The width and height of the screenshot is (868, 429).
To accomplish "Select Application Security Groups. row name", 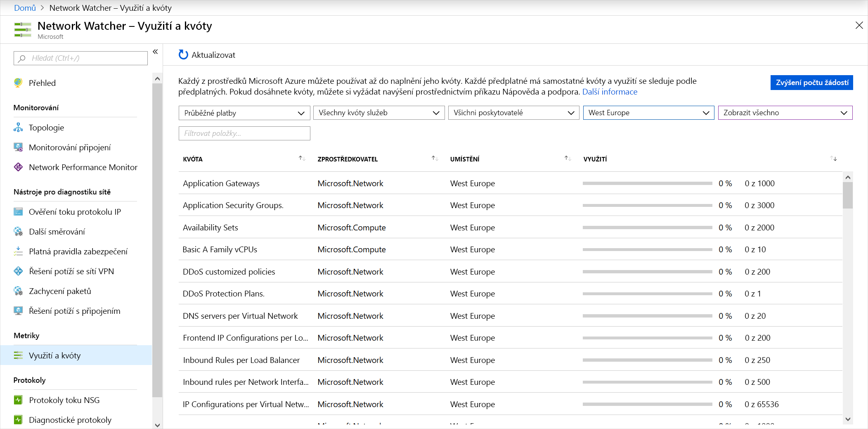I will [x=233, y=205].
